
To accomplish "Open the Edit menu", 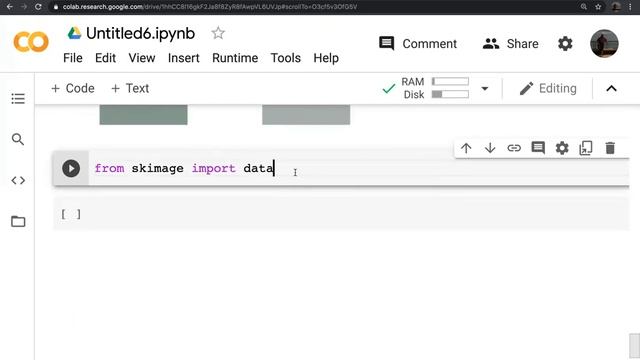I will tap(105, 58).
